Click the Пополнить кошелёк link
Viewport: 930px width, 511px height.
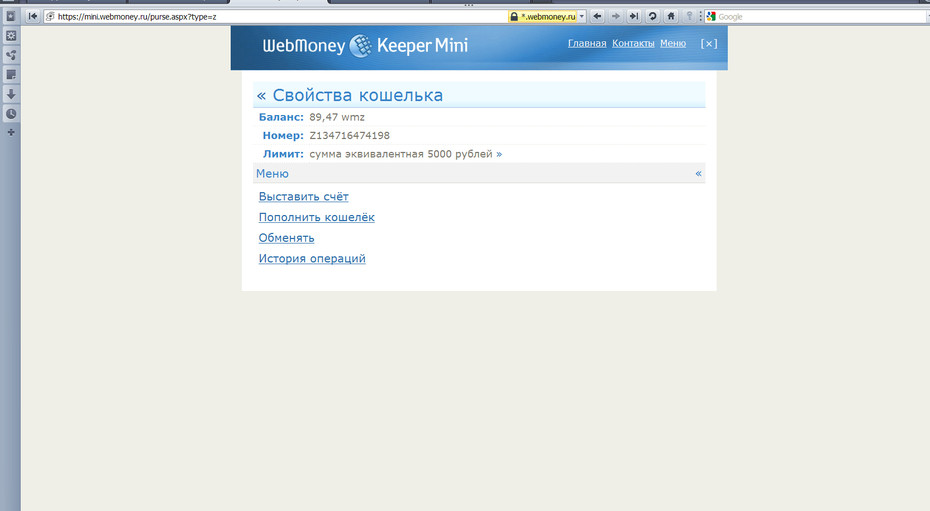pyautogui.click(x=317, y=218)
